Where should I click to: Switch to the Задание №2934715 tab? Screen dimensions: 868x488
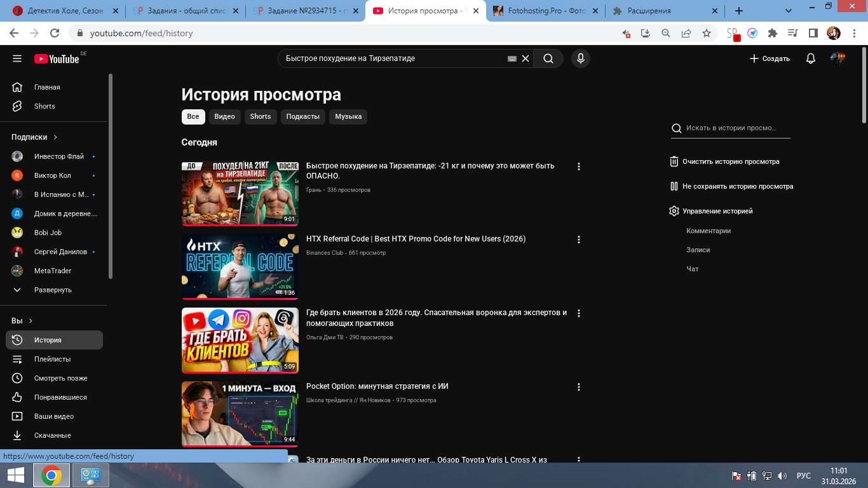pyautogui.click(x=306, y=11)
